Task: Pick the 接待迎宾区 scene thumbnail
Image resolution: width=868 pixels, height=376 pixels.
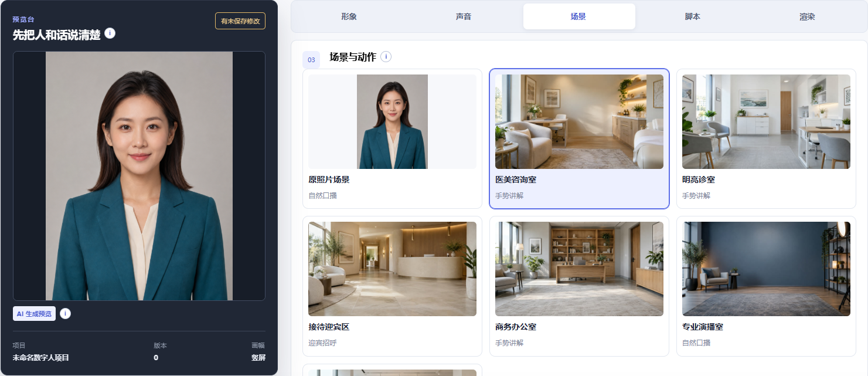Action: (392, 269)
